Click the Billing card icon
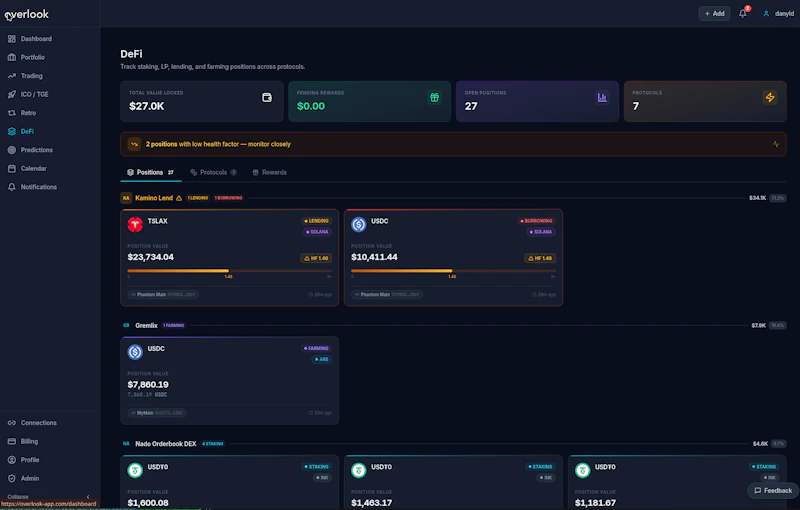Screen dimensions: 800x510 click(x=12, y=441)
